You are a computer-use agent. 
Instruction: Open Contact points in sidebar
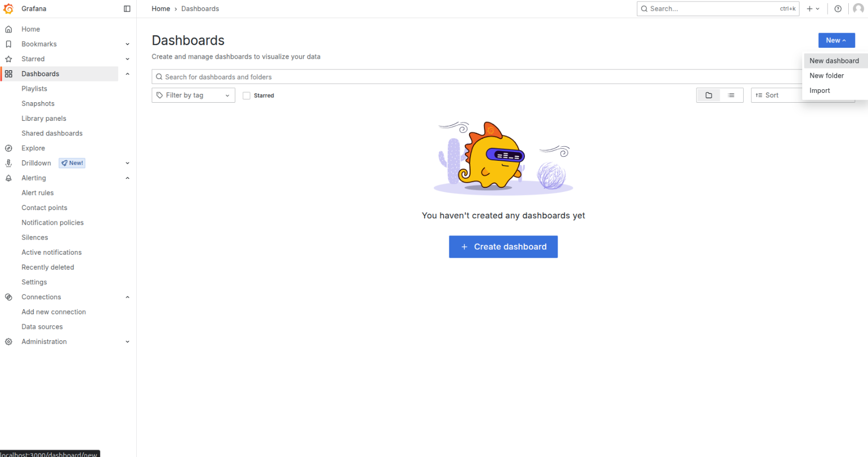point(45,208)
